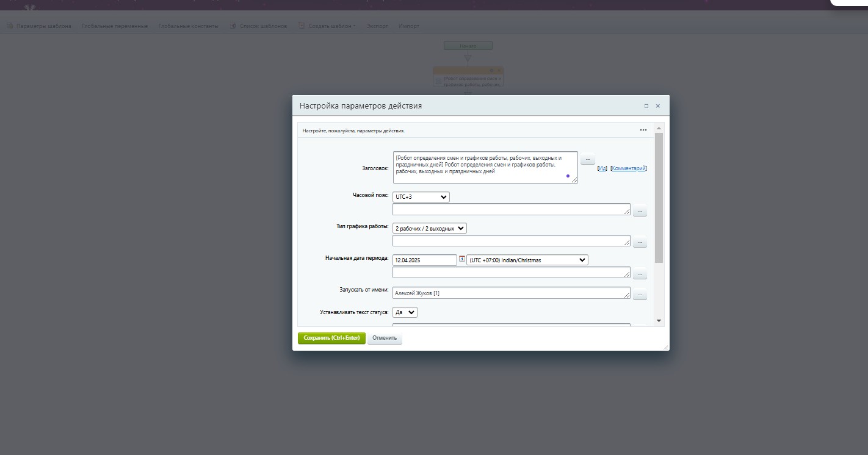Screen dimensions: 868x455
Task: Click the ellipsis button beside the Заголовок field
Action: [x=587, y=159]
